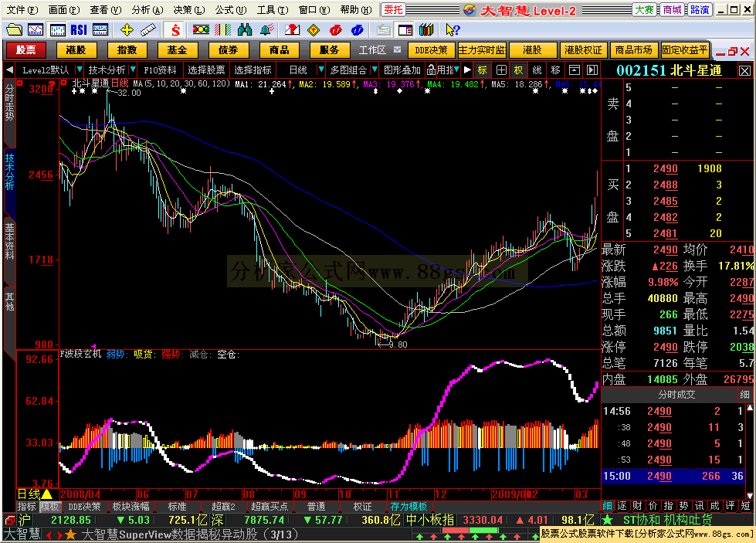Click the yellow diamond up-arrow icon

pos(314,30)
